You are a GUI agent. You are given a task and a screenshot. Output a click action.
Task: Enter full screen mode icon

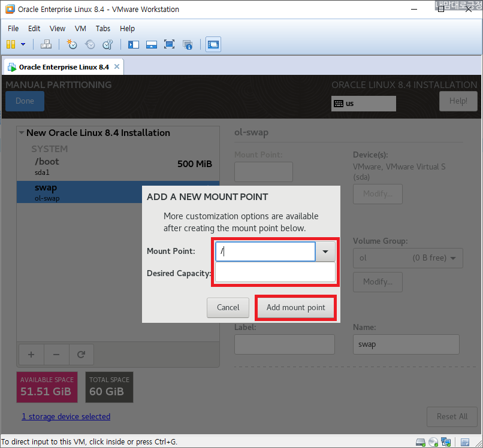(169, 44)
